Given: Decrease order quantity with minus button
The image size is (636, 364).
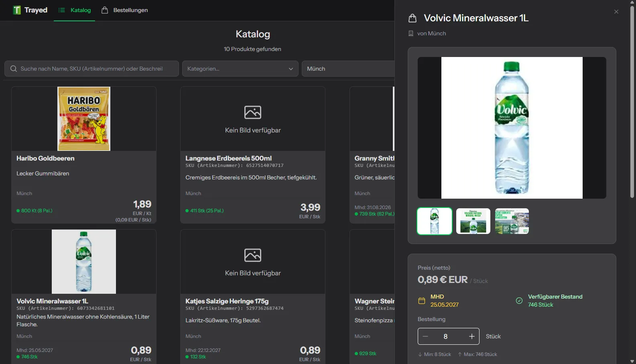Looking at the screenshot, I should click(x=426, y=336).
